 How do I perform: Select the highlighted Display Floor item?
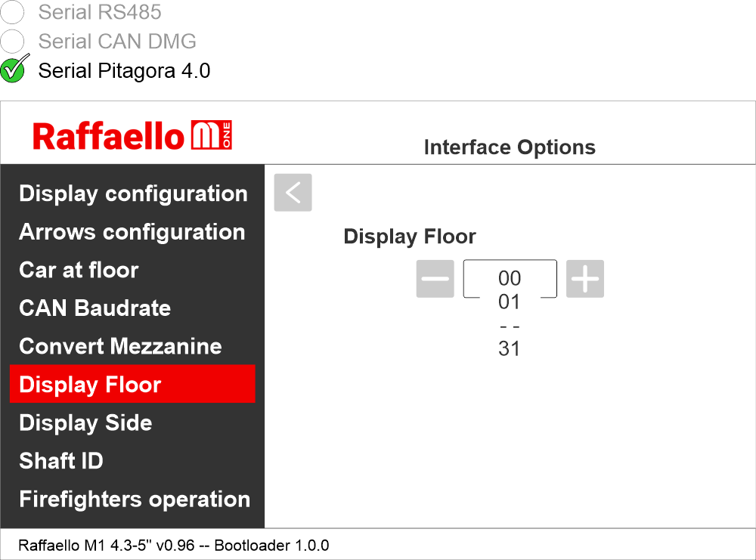click(132, 385)
